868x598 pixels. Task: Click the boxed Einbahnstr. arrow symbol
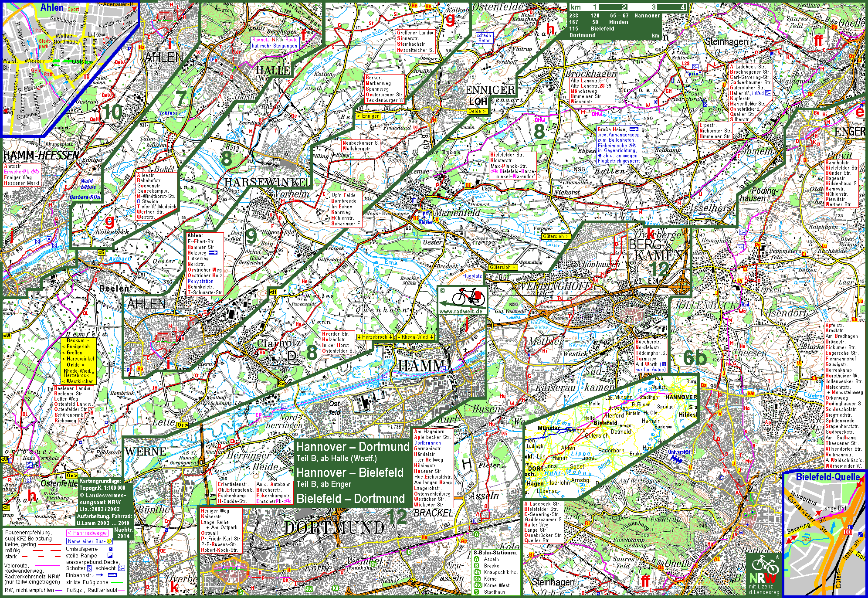pyautogui.click(x=112, y=575)
